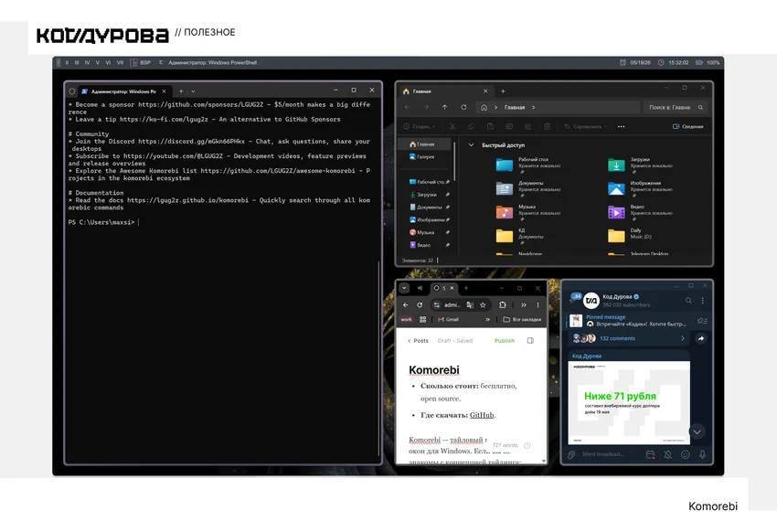Open Музыка in Explorer sidebar
Viewport: 777px width, 532px height.
point(426,232)
